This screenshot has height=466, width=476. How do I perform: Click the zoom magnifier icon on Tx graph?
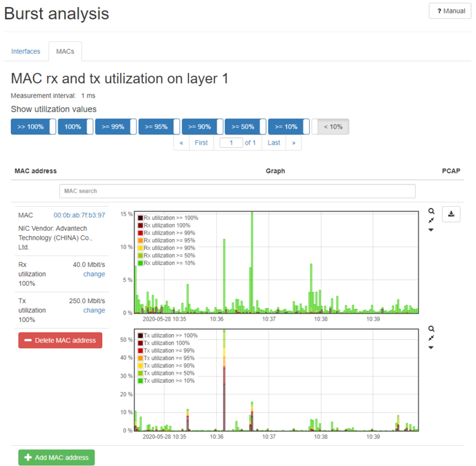click(431, 329)
